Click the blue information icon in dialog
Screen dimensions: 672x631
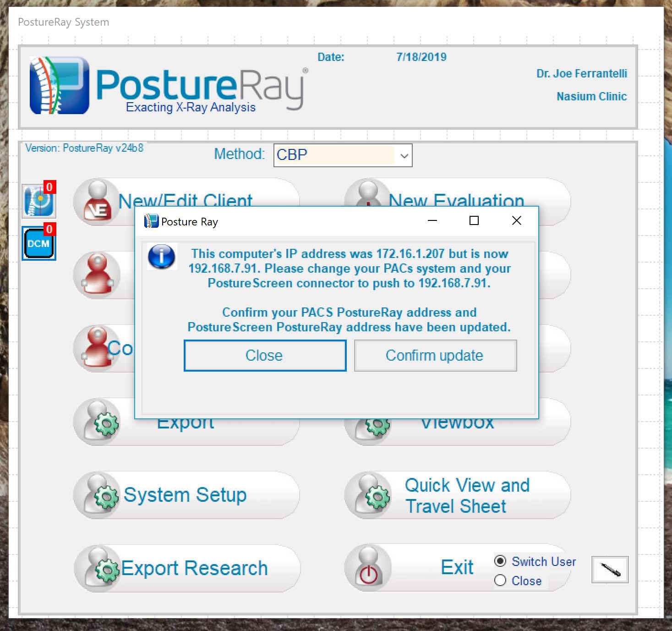pos(162,257)
